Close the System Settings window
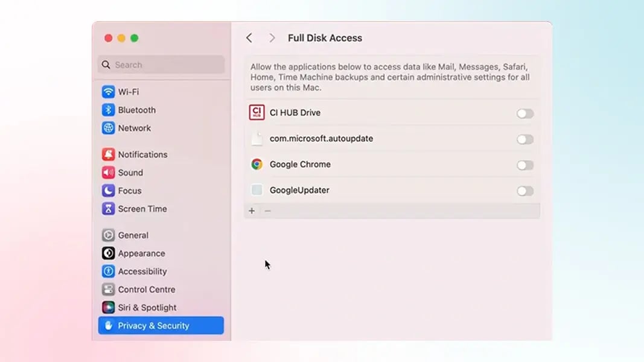 click(x=109, y=38)
